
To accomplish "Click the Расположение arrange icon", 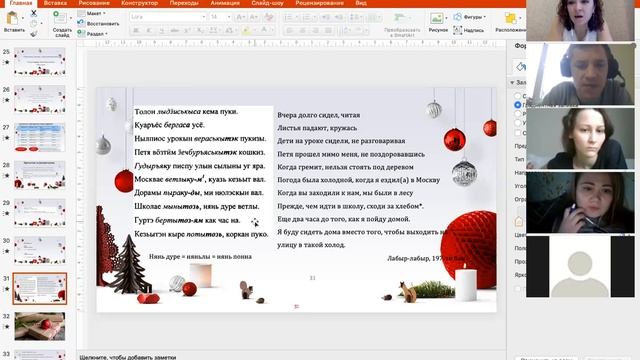I will click(510, 18).
